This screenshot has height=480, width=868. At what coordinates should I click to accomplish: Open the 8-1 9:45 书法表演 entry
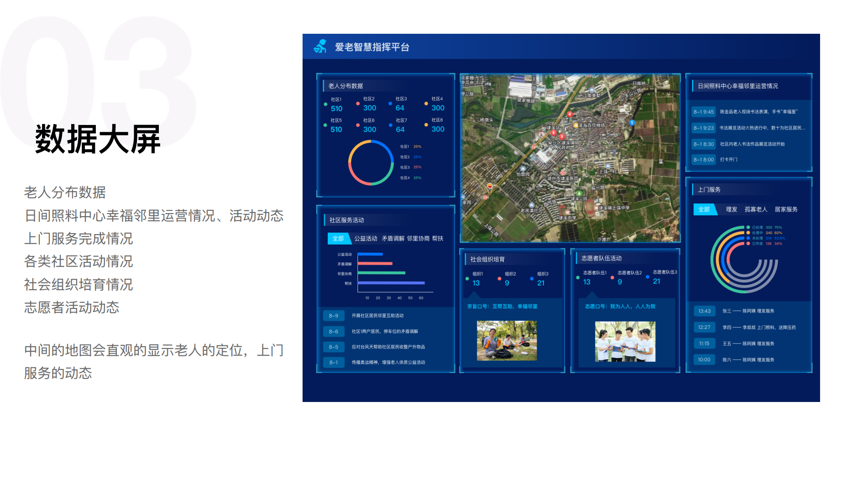749,112
